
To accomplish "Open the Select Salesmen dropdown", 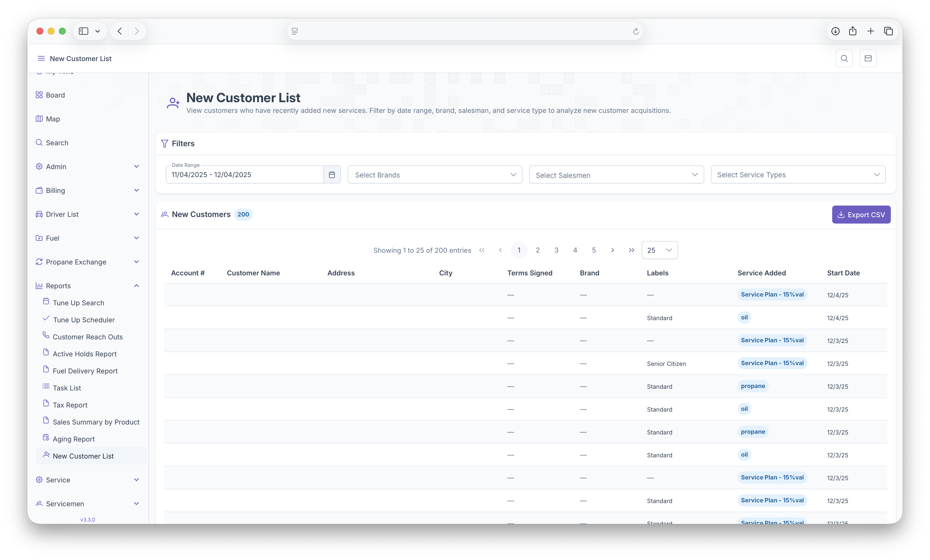I will 616,175.
